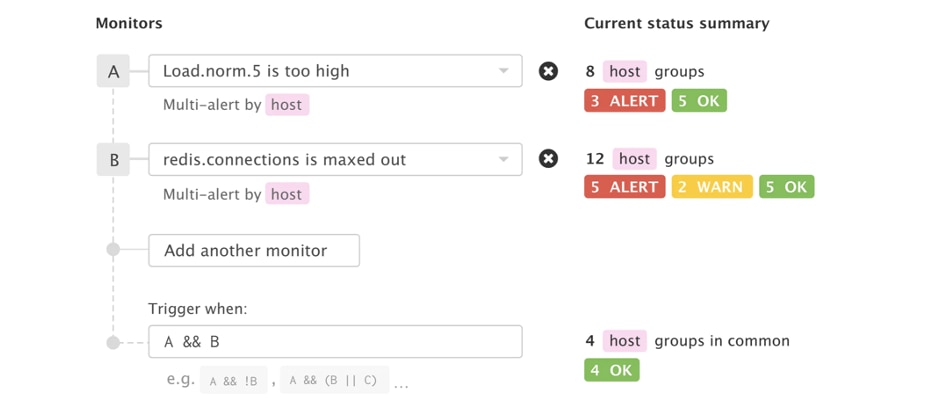
Task: Add another monitor
Action: (254, 250)
